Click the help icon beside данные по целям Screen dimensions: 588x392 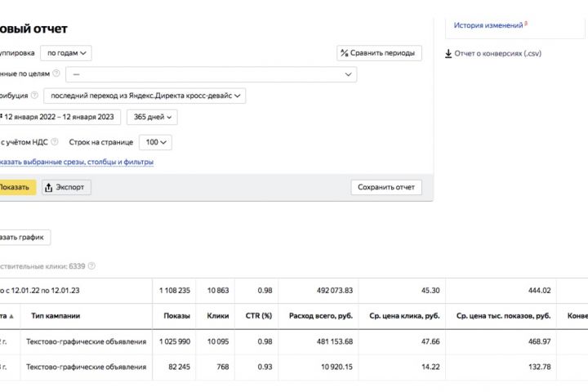[56, 74]
